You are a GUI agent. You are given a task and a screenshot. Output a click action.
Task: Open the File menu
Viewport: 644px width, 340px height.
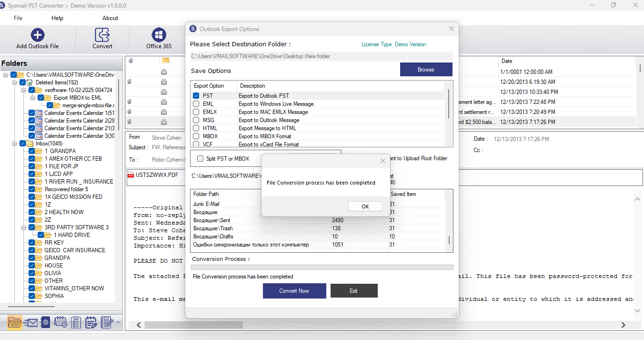coord(18,18)
